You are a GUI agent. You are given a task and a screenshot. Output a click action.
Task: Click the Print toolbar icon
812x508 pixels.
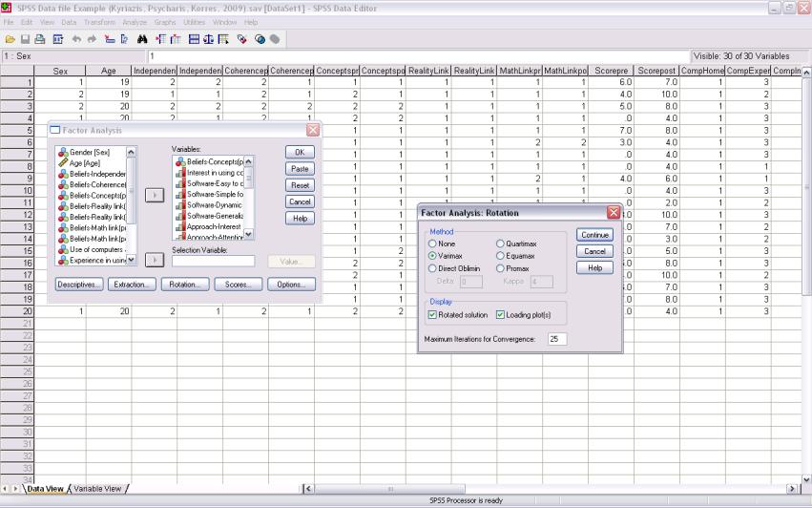(40, 39)
